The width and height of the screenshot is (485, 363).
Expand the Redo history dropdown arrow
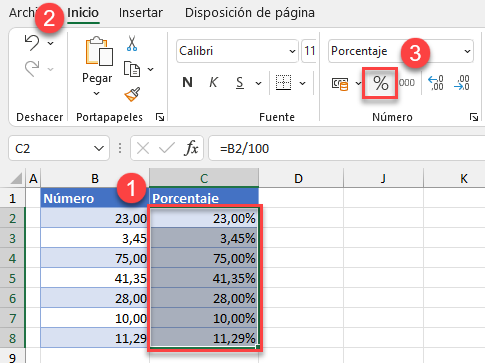[x=50, y=69]
